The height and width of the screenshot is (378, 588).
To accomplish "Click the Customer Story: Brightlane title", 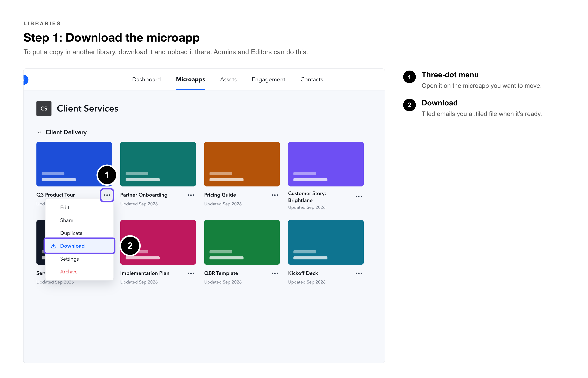I will pos(307,197).
